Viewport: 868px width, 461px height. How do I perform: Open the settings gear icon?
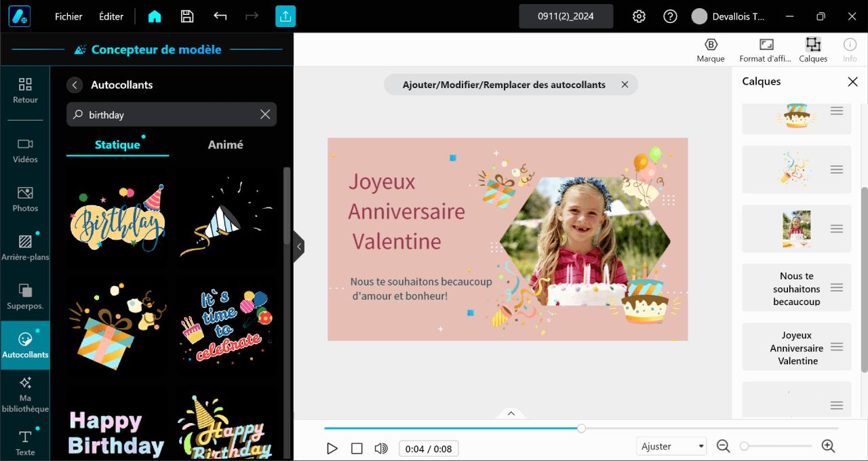click(638, 16)
